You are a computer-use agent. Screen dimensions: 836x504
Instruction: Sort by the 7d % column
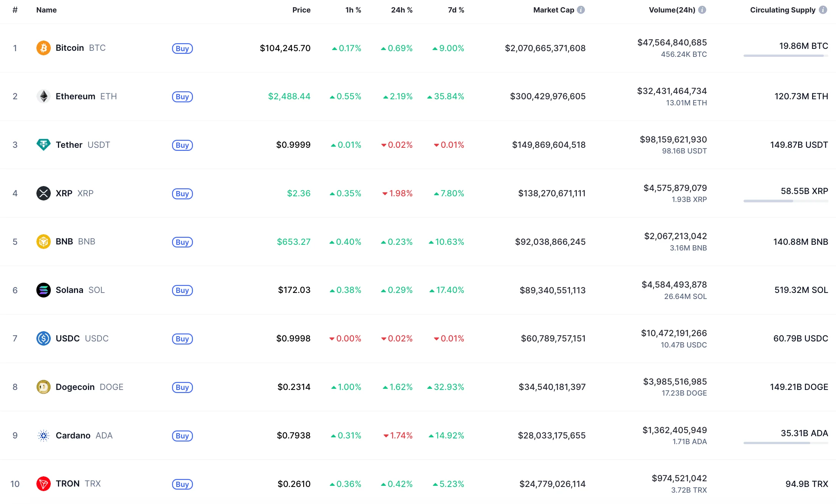pyautogui.click(x=456, y=10)
